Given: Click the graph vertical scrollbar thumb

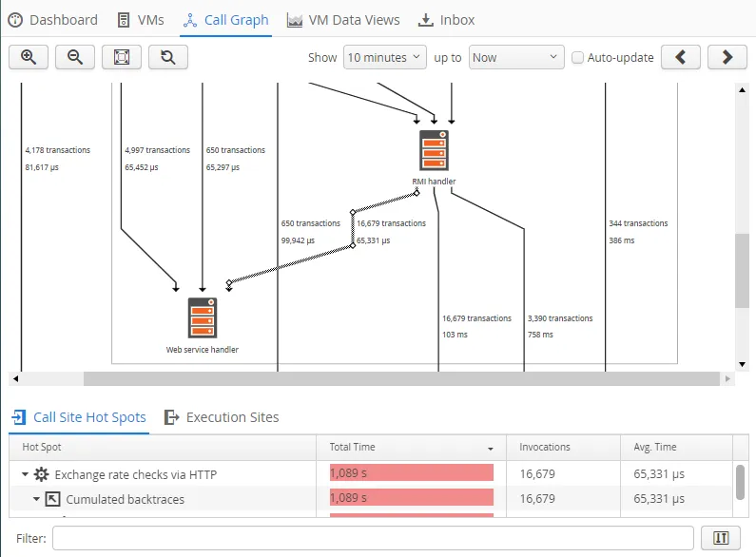Looking at the screenshot, I should pyautogui.click(x=742, y=270).
